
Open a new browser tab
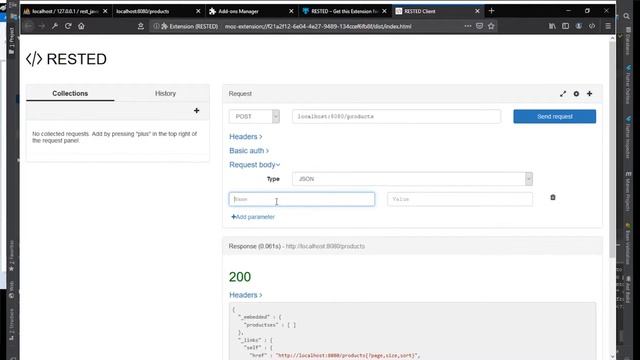491,11
